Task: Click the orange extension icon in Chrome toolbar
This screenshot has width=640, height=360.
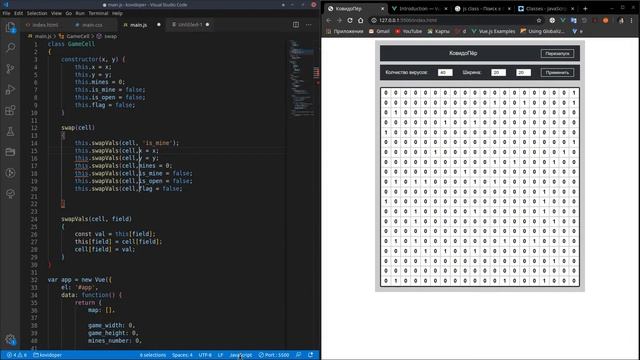Action: point(605,20)
